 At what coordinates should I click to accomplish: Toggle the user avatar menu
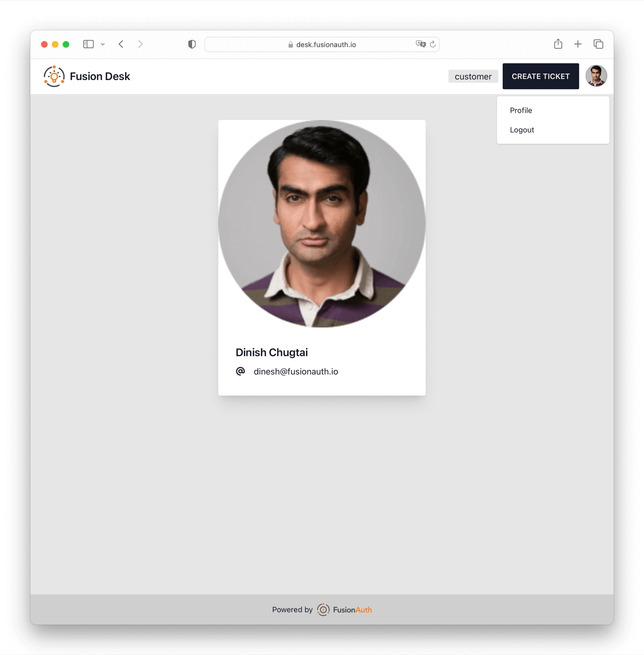[596, 76]
